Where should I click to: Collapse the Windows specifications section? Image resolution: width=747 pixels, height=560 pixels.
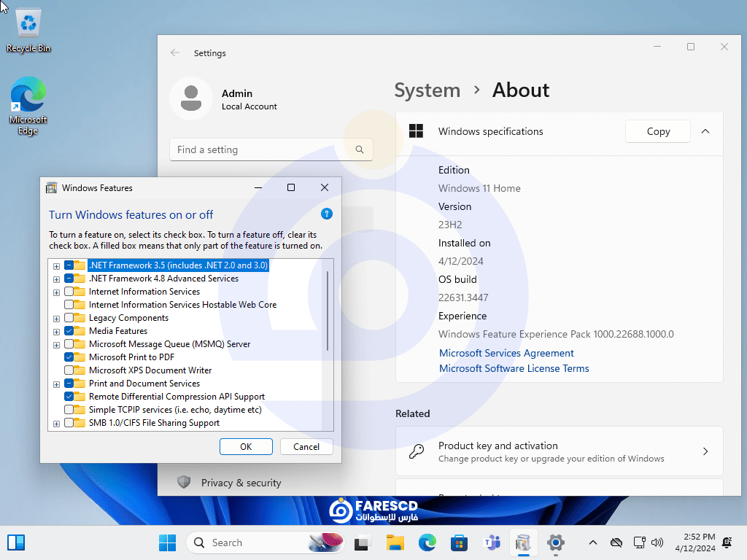(705, 131)
